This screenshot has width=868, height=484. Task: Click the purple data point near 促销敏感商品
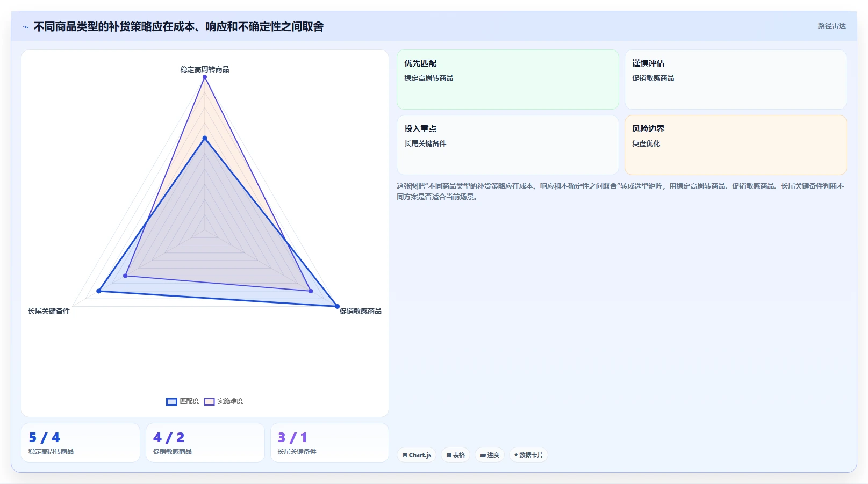(311, 291)
